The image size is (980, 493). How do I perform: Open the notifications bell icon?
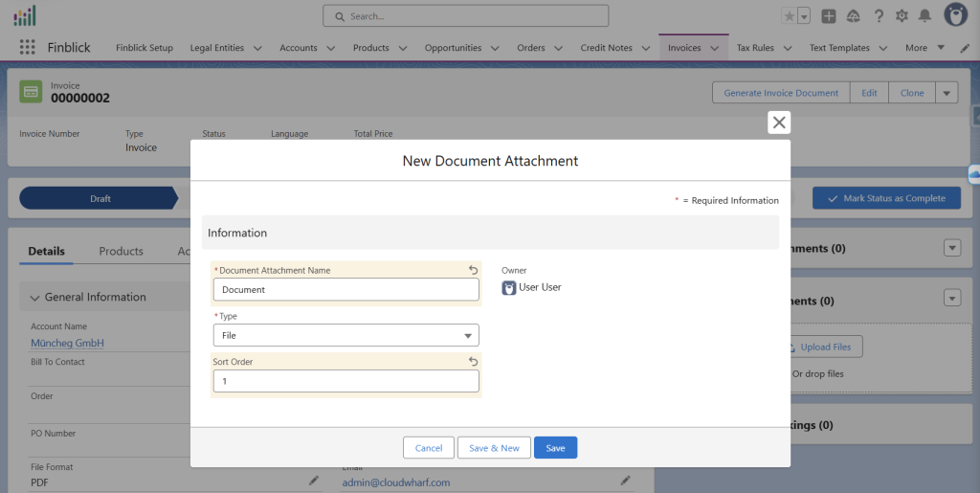(x=924, y=16)
